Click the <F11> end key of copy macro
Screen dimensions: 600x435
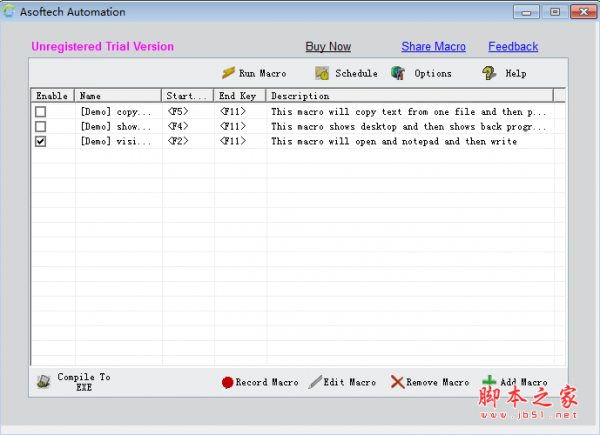[x=233, y=112]
